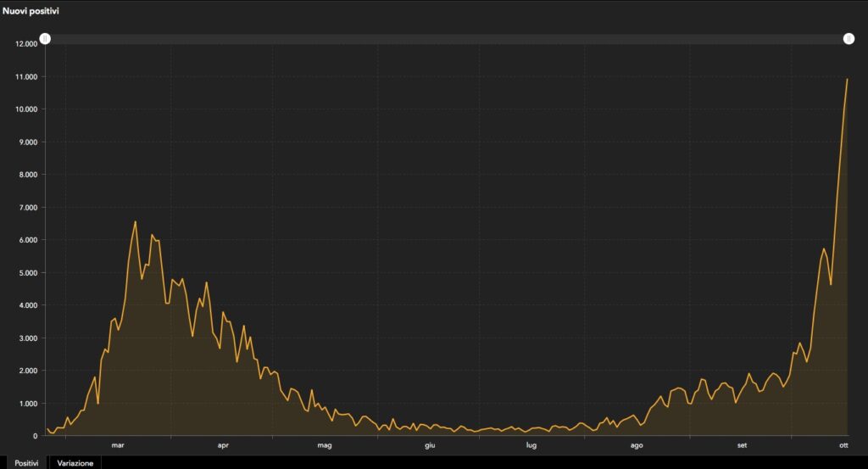Click the October peak near 11.000
The image size is (868, 469).
(848, 80)
